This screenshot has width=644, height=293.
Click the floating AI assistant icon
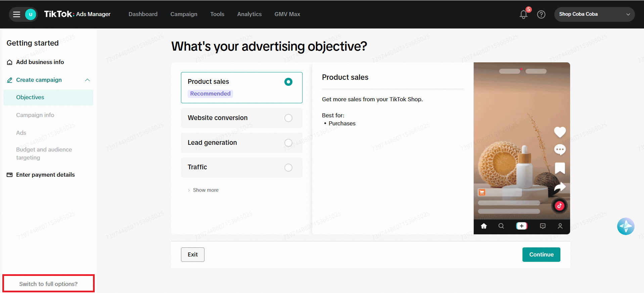pyautogui.click(x=625, y=226)
